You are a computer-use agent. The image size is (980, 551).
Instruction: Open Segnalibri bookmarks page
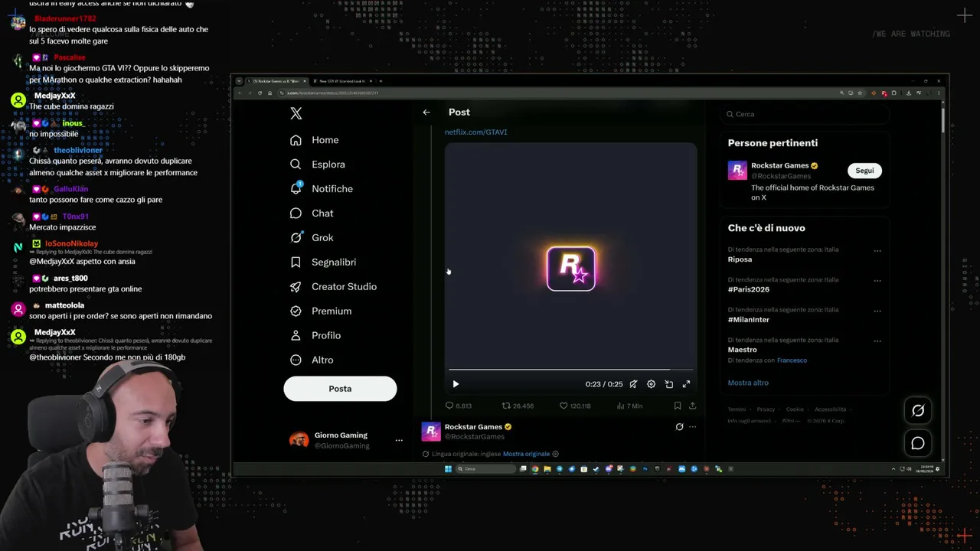click(323, 262)
